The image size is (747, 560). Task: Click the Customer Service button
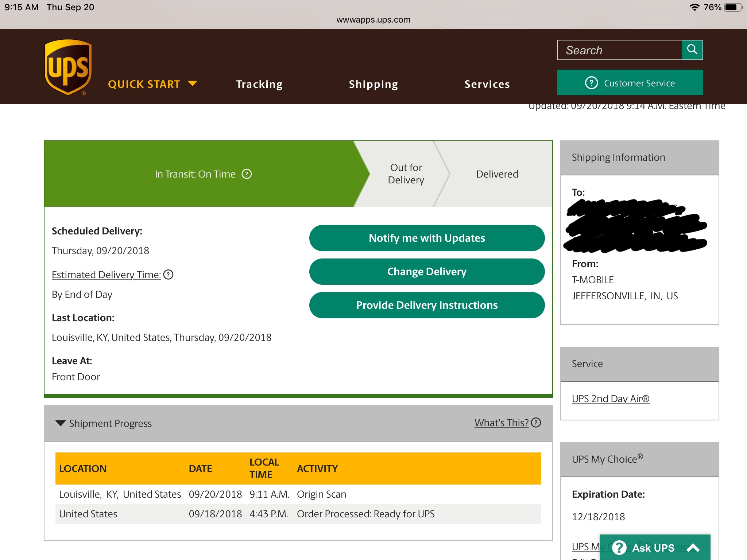click(630, 83)
